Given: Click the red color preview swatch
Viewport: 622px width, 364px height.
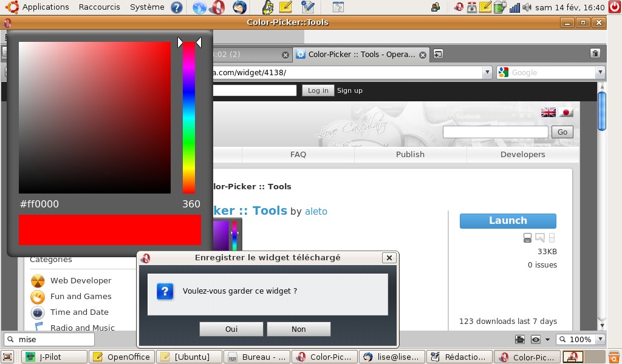Looking at the screenshot, I should tap(109, 230).
